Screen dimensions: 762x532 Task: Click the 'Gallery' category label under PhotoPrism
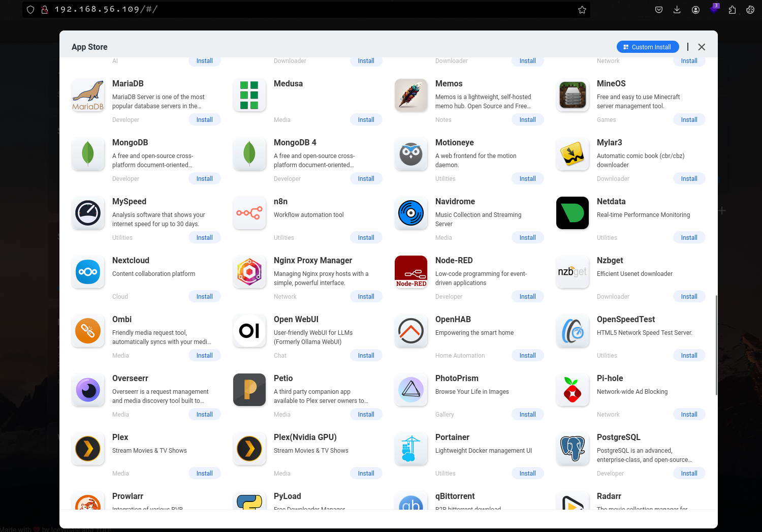point(444,415)
